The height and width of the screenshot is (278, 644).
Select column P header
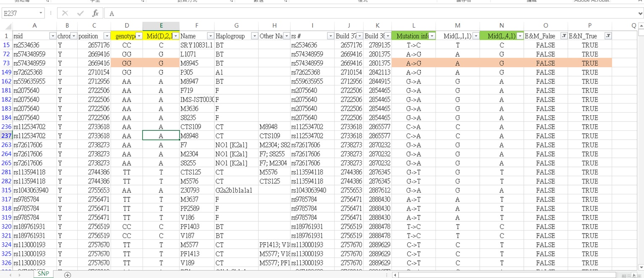point(590,26)
